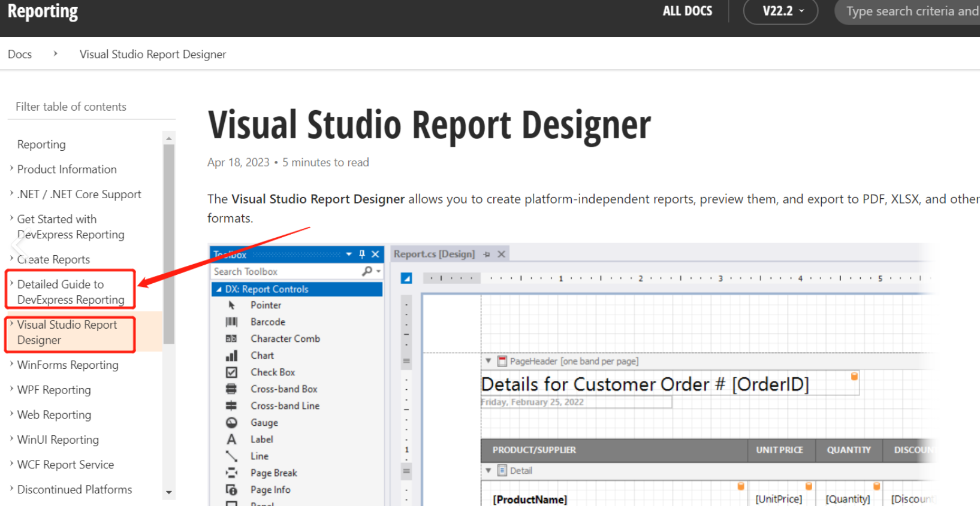The image size is (980, 506).
Task: Select the Gauge control icon
Action: pyautogui.click(x=231, y=423)
